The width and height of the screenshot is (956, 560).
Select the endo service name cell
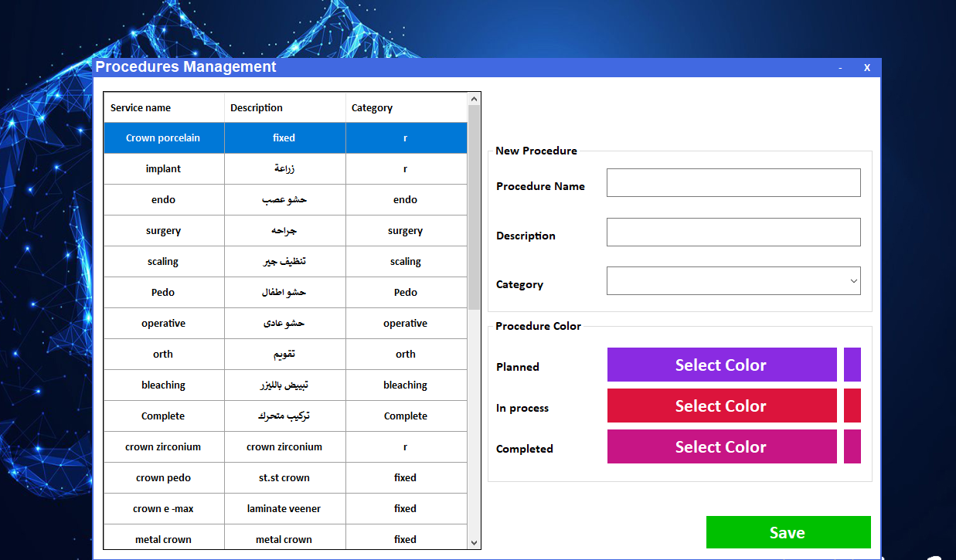(164, 200)
